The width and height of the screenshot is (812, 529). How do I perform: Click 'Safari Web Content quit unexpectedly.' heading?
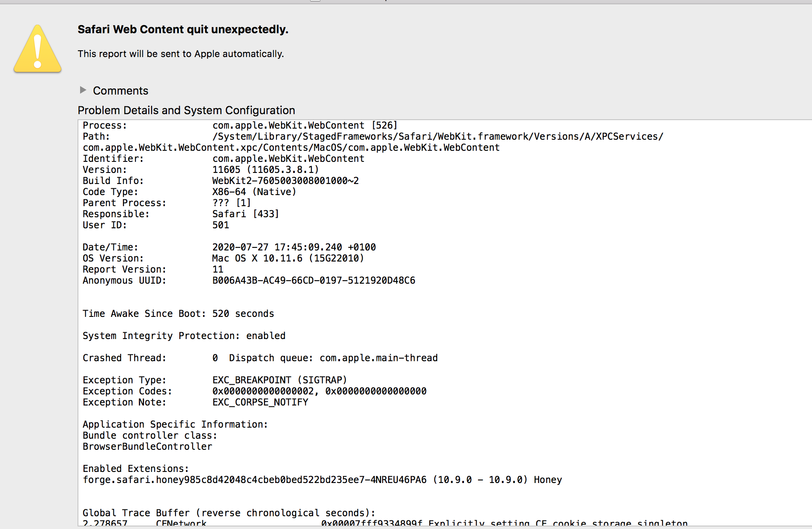tap(183, 29)
